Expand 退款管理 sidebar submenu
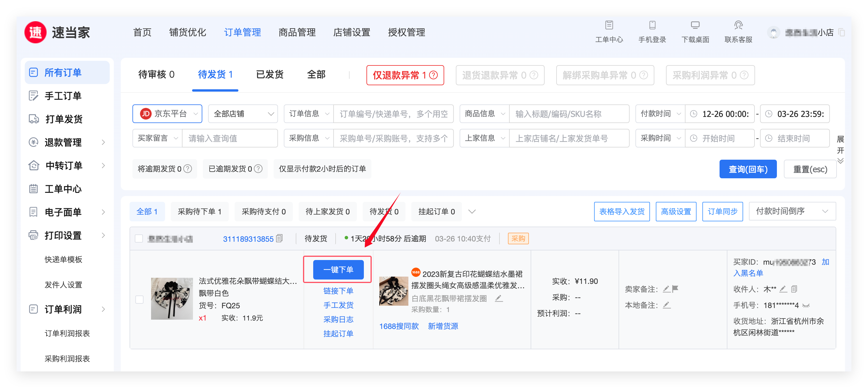Image resolution: width=868 pixels, height=388 pixels. [x=103, y=143]
